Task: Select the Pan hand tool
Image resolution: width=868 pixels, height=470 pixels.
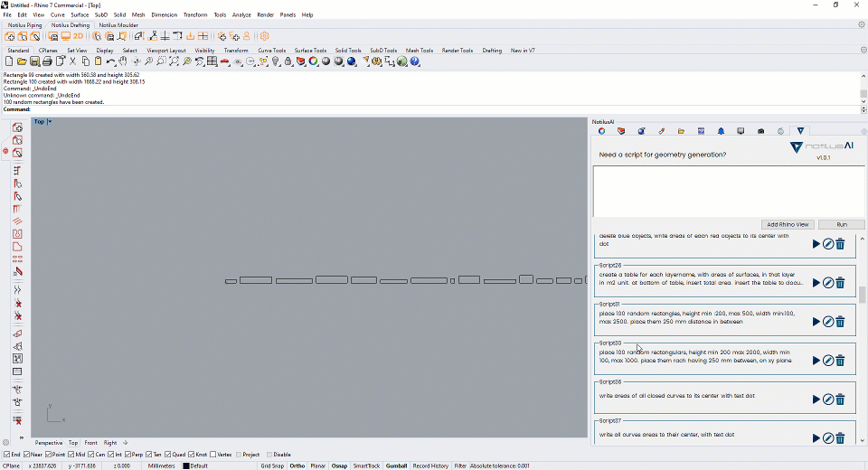Action: 123,61
